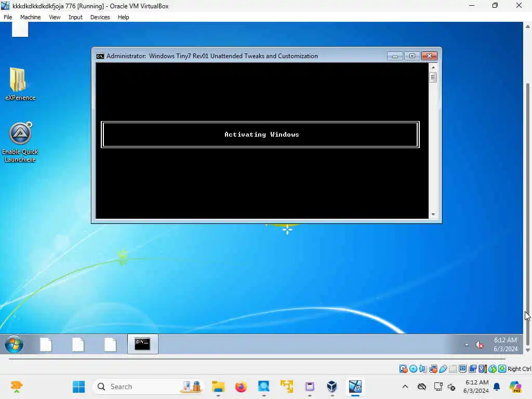The height and width of the screenshot is (399, 532).
Task: Click the host taskbar Search box
Action: click(x=149, y=387)
